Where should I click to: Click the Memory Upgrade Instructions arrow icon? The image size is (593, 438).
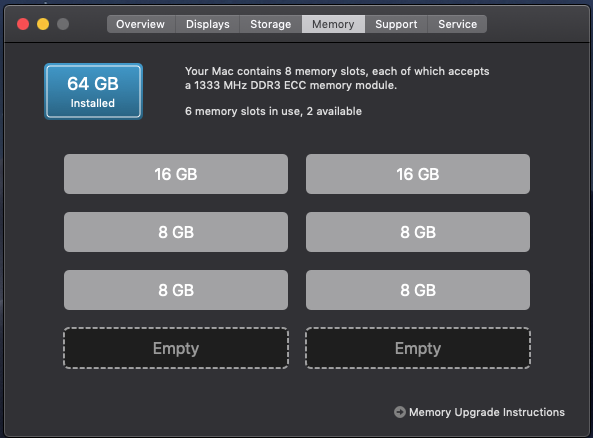(x=400, y=412)
